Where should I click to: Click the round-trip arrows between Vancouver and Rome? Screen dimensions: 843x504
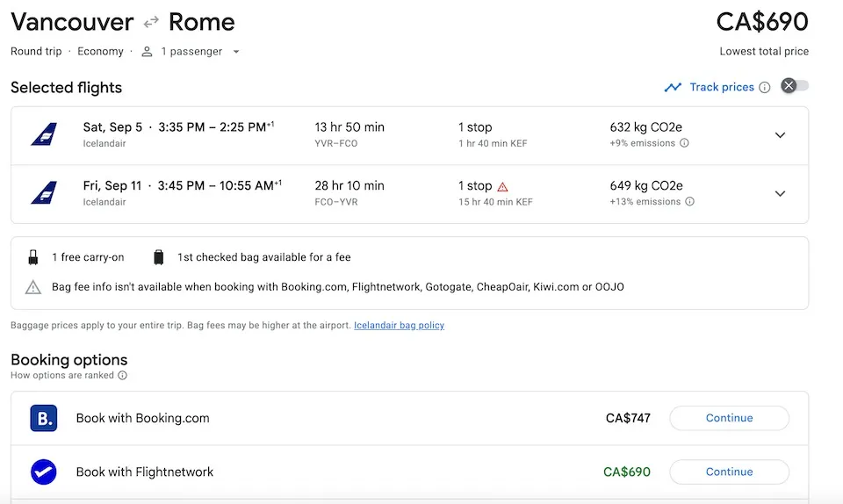pos(151,21)
